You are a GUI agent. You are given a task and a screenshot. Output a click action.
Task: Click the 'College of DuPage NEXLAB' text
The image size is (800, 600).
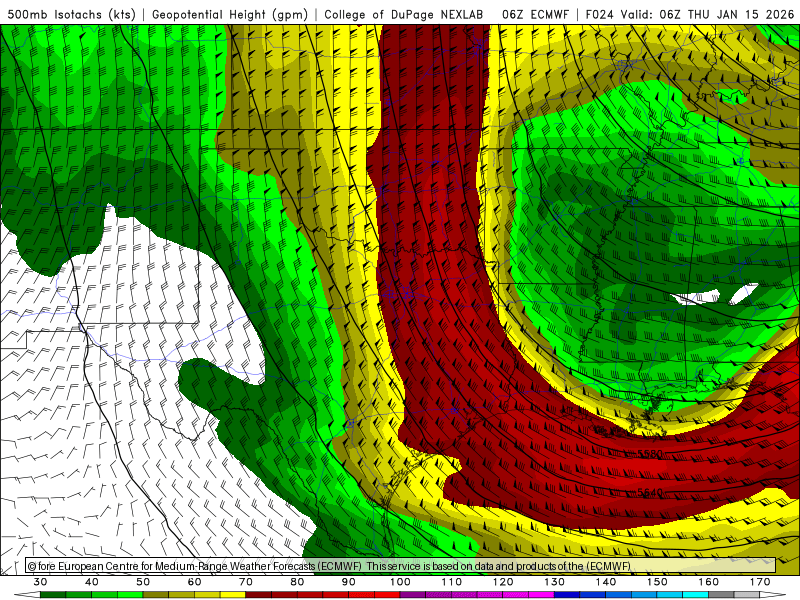(x=404, y=15)
